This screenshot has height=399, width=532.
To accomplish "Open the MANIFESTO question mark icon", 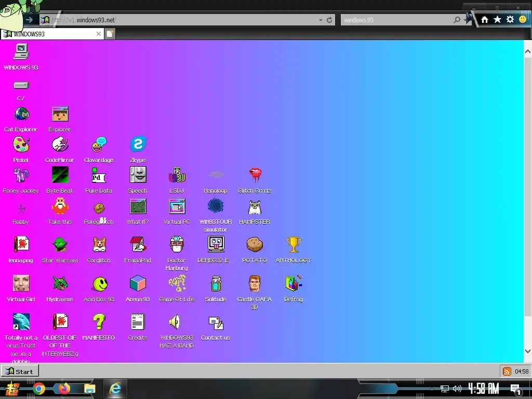I will pyautogui.click(x=99, y=322).
